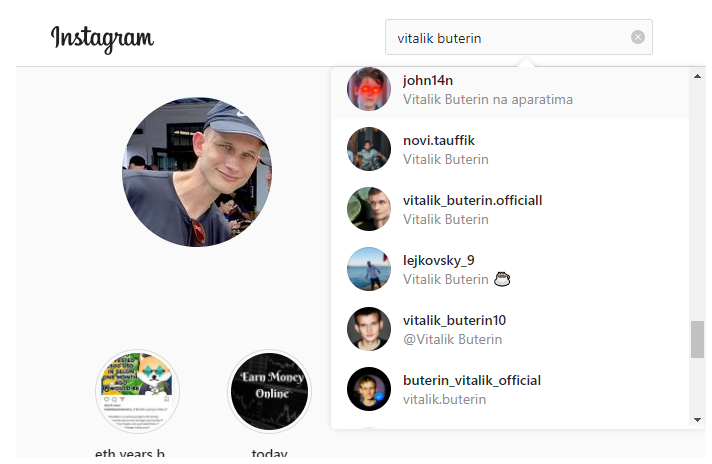Click the vitalik_buterin10 profile avatar
Screen dimensions: 712x464
[x=369, y=329]
